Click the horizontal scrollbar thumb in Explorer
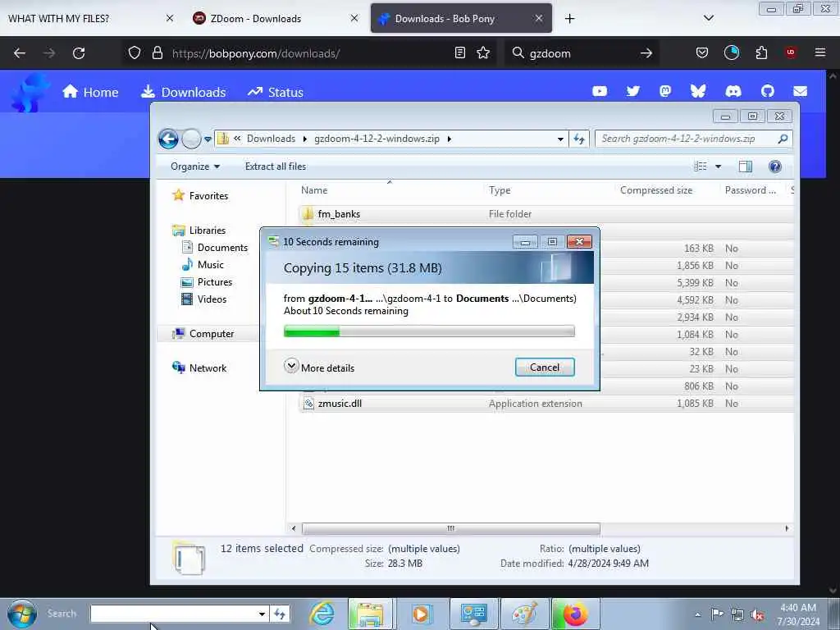 [x=450, y=528]
